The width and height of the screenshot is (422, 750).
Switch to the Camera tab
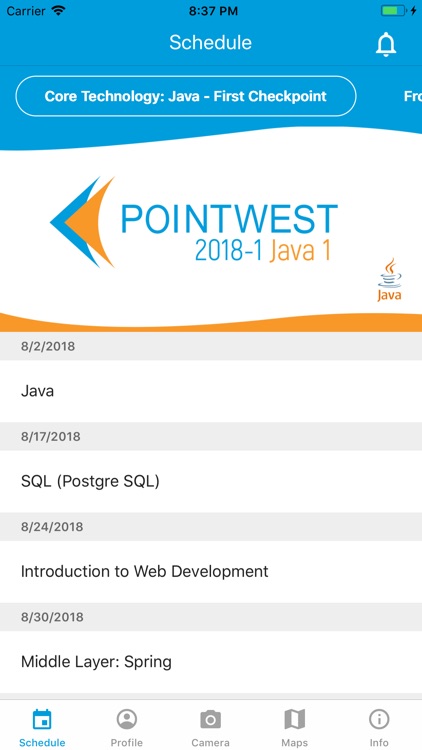tap(211, 728)
